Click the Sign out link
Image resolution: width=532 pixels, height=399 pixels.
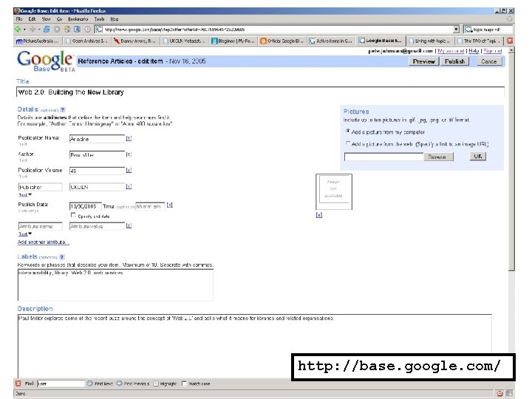493,51
